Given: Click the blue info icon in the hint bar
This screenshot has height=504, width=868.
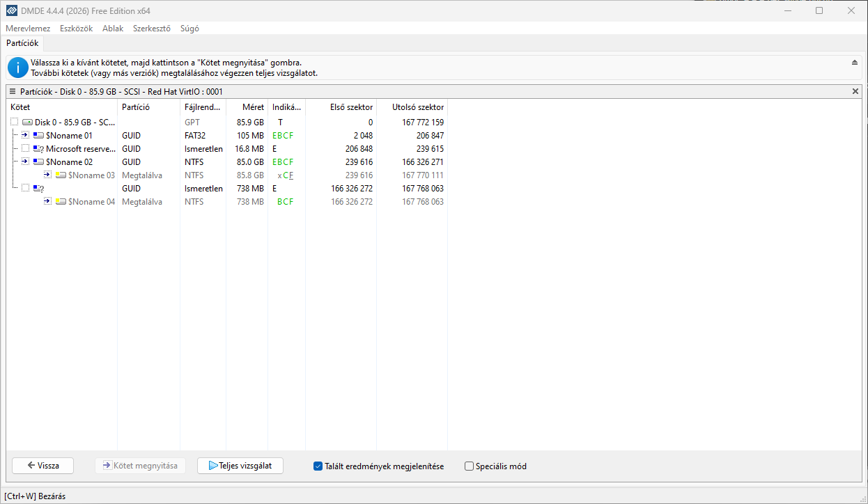Looking at the screenshot, I should (18, 68).
